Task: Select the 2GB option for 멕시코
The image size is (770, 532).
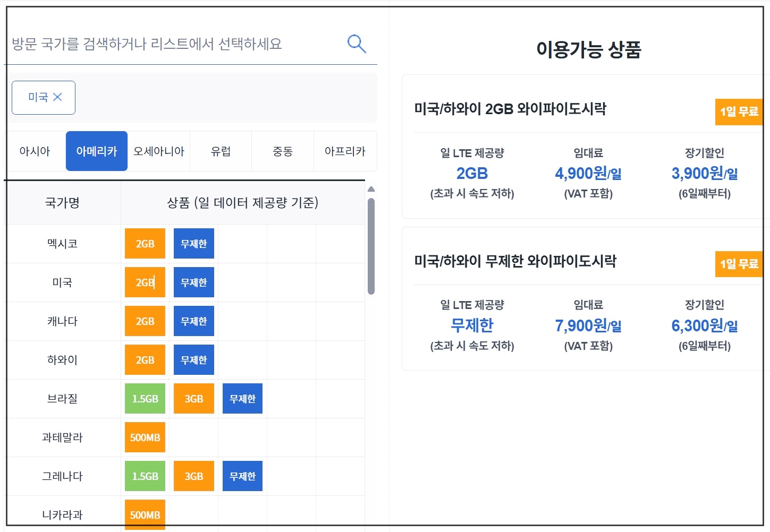Action: 145,243
